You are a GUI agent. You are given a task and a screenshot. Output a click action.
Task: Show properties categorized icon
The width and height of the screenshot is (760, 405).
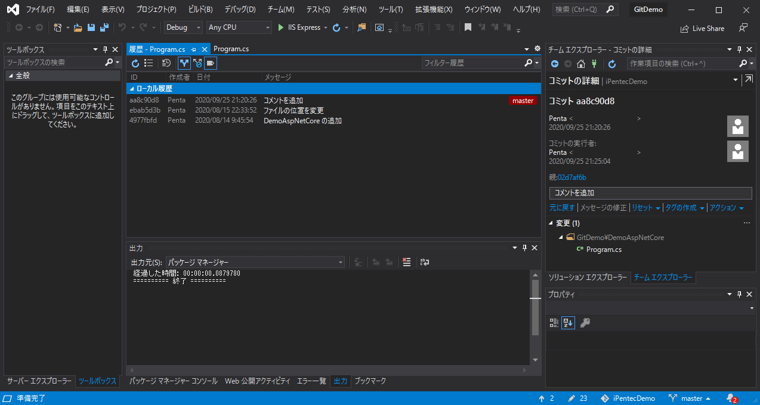[x=554, y=323]
